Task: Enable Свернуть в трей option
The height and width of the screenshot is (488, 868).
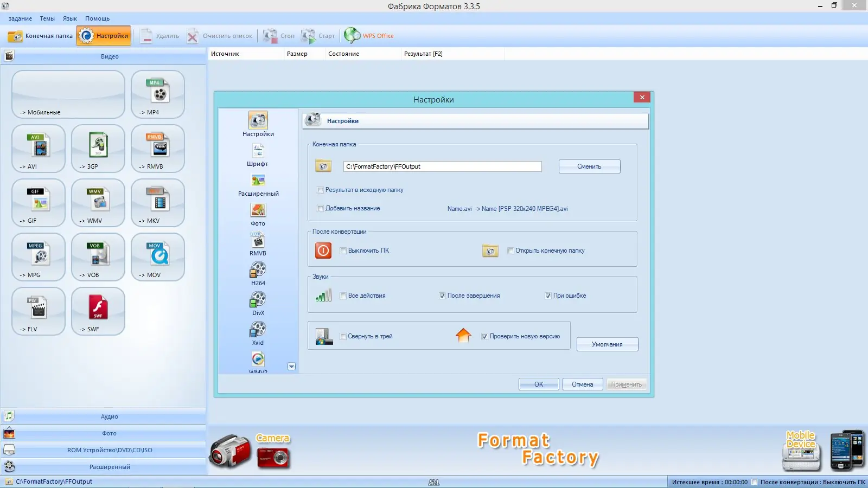Action: click(343, 337)
